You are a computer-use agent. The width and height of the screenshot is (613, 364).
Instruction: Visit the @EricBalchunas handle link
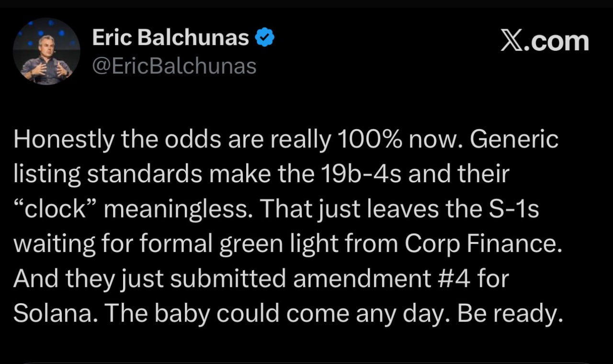click(x=173, y=66)
